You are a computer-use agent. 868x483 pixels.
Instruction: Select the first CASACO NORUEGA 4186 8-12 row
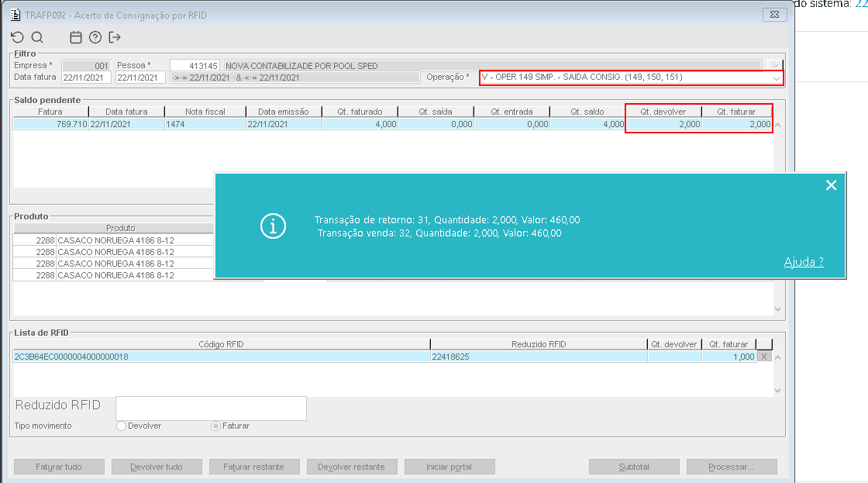113,240
